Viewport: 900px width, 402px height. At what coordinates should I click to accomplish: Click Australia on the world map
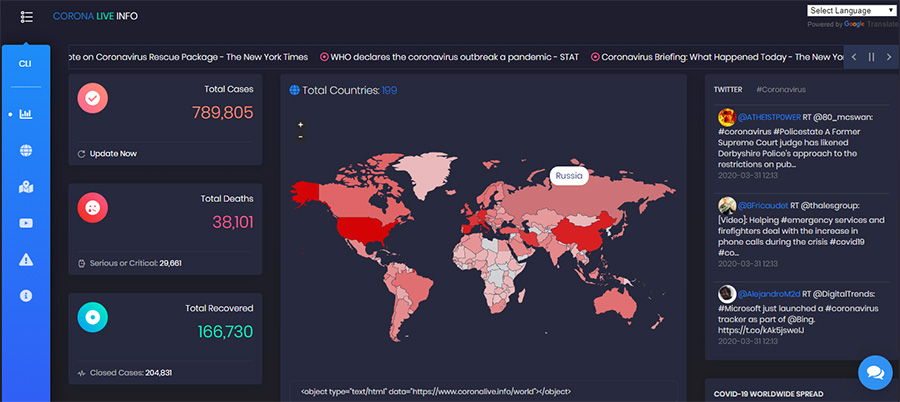pos(615,303)
